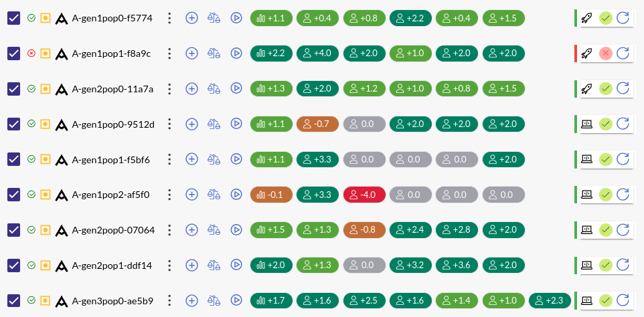Click the -4.0 red score badge

364,195
